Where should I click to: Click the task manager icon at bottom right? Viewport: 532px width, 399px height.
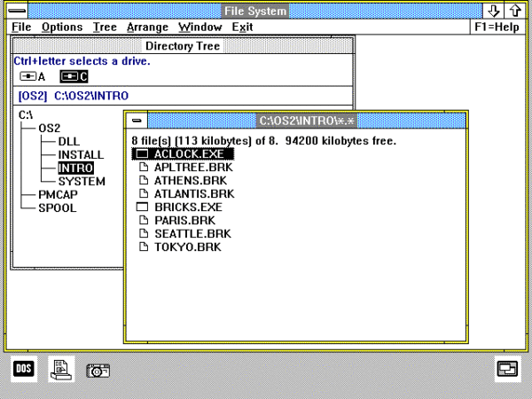point(507,370)
